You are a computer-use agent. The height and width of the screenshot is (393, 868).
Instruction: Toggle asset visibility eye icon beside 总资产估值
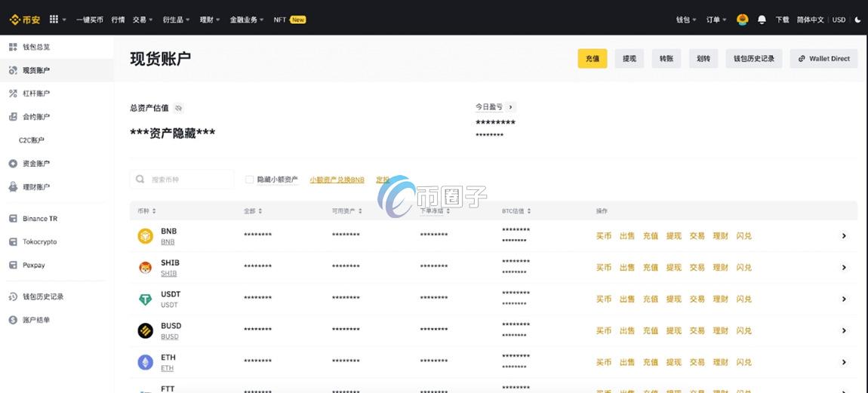(178, 108)
